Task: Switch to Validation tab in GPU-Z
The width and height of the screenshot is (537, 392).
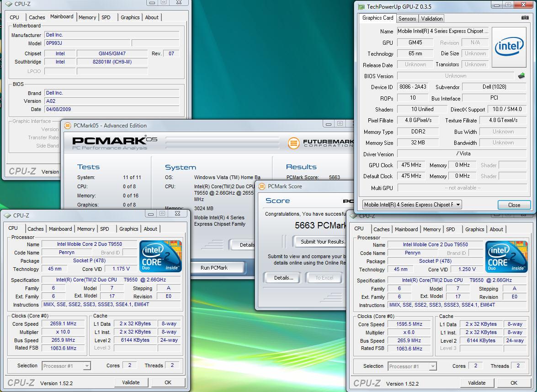Action: click(431, 18)
